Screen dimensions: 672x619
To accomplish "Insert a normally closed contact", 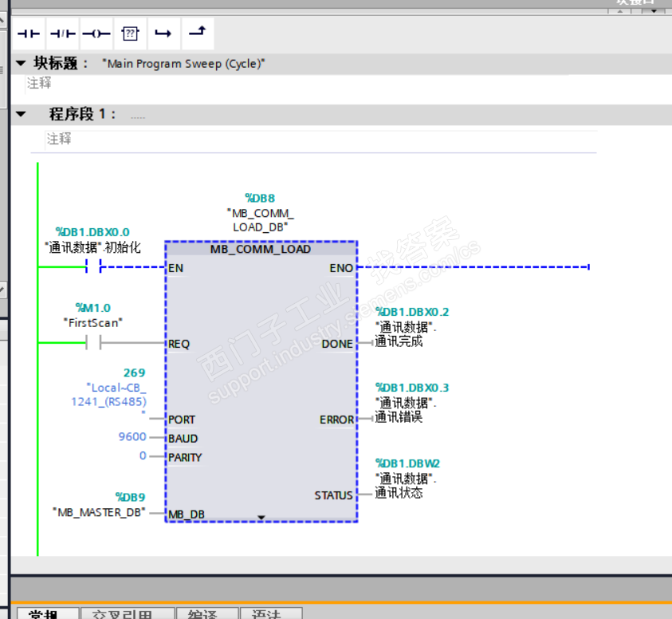I will [62, 34].
